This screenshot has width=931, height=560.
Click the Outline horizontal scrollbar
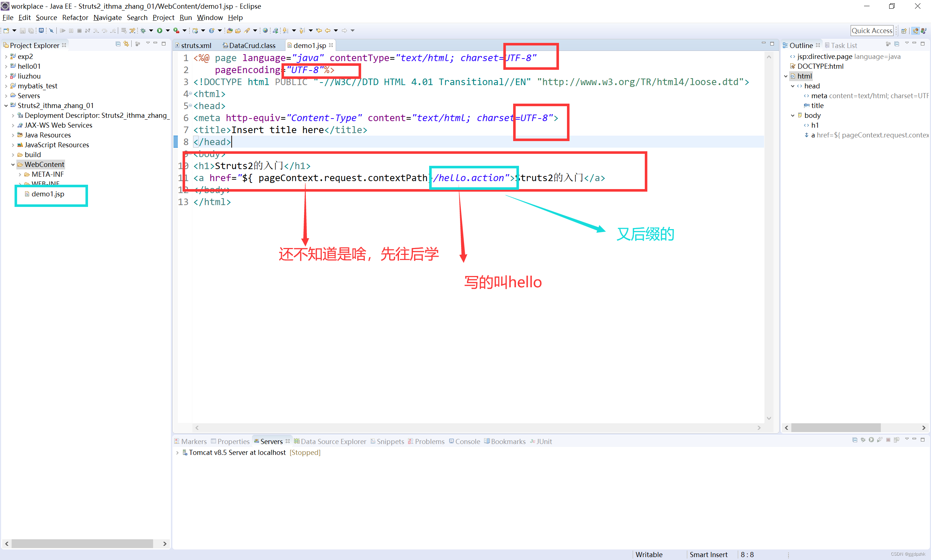(835, 428)
